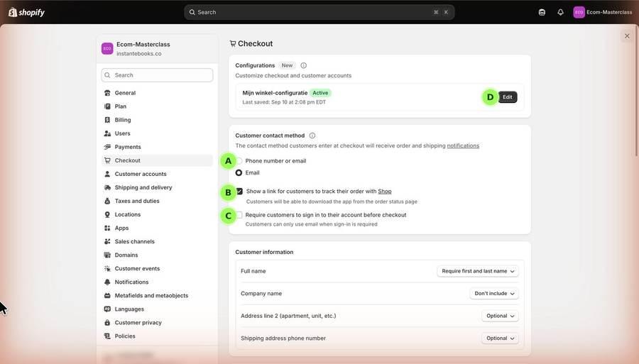Open General settings
Screen dimensions: 639x364
point(157,93)
